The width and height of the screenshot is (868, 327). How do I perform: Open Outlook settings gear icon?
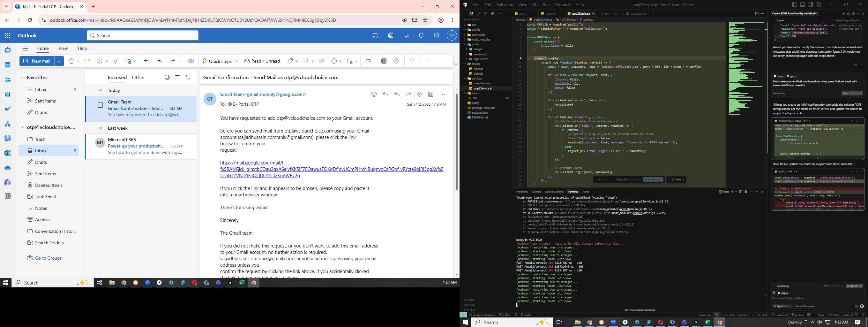436,35
